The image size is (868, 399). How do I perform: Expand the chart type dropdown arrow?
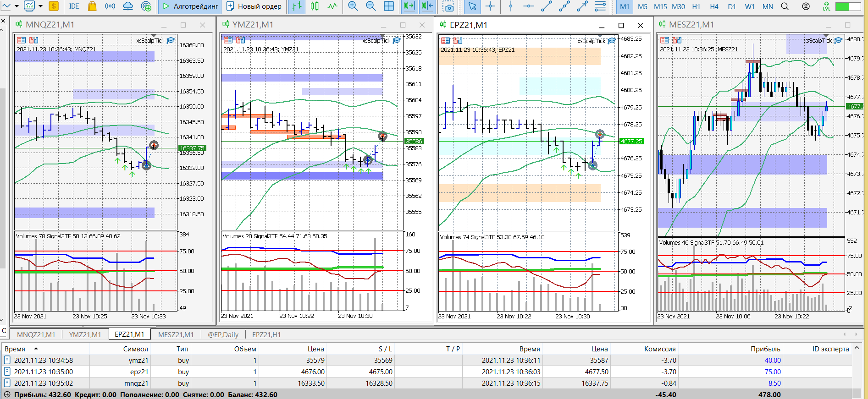tap(17, 6)
